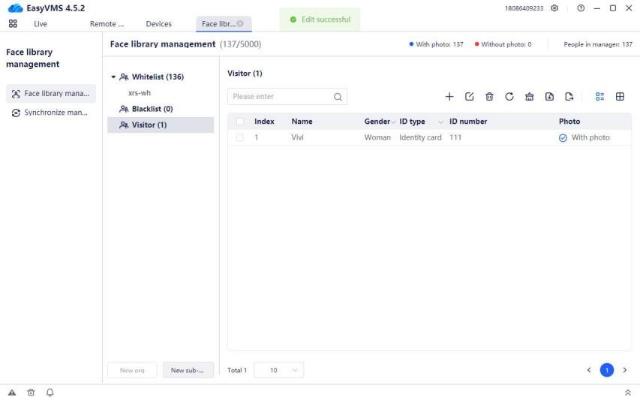640x400 pixels.
Task: Click the refresh icon in toolbar
Action: point(509,97)
